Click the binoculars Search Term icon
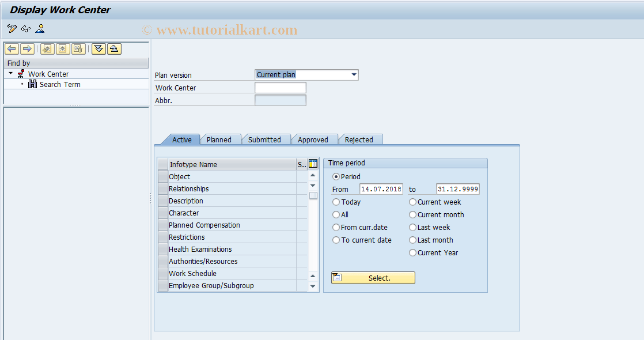The height and width of the screenshot is (340, 644). 32,84
